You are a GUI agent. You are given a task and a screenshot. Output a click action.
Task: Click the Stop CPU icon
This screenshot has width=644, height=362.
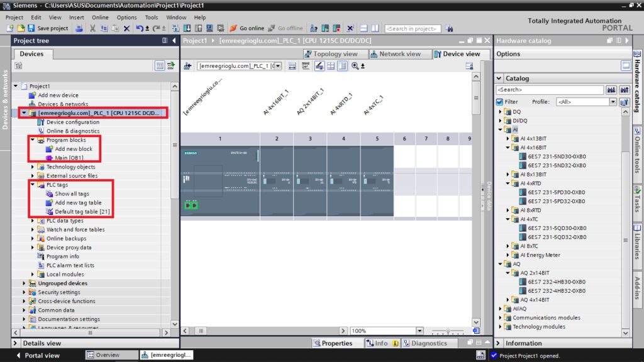pos(337,28)
